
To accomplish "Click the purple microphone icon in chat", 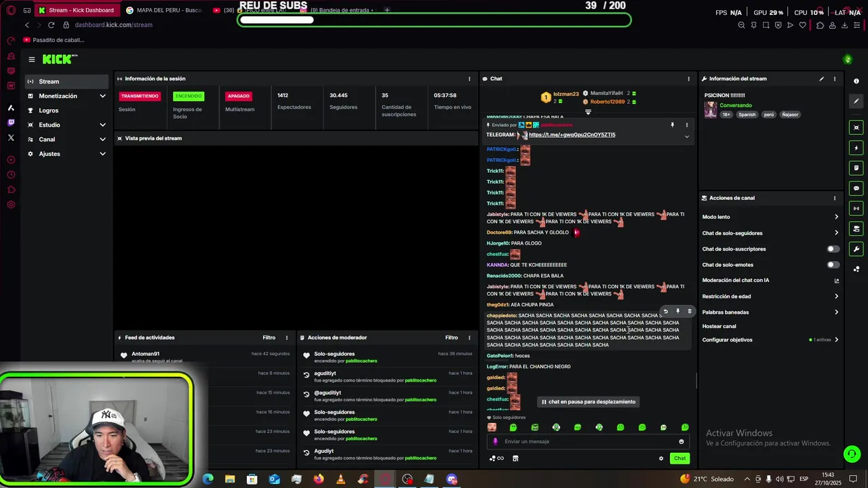I will (495, 442).
